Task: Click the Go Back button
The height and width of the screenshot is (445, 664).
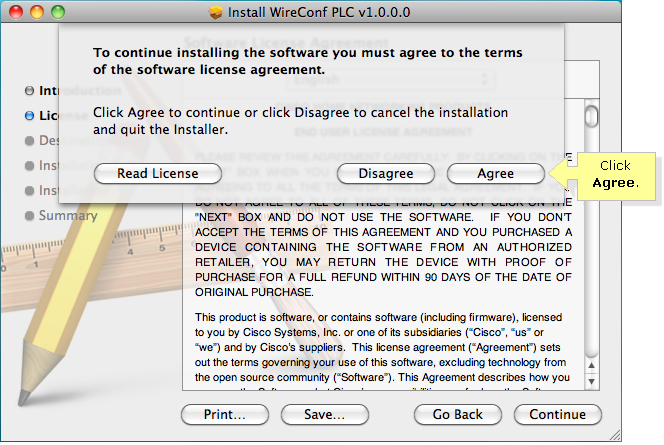Action: 458,414
